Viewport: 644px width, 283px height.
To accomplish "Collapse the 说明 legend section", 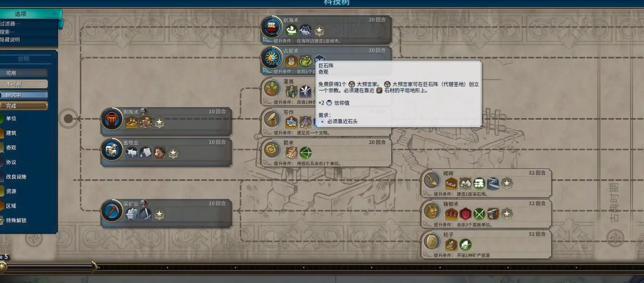I will [x=24, y=59].
